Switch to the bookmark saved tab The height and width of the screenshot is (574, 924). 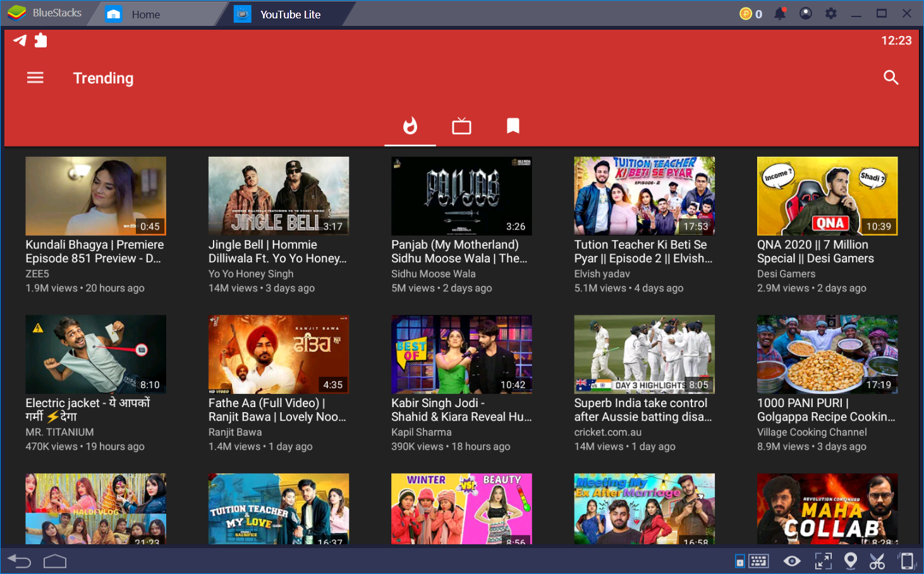[x=513, y=126]
